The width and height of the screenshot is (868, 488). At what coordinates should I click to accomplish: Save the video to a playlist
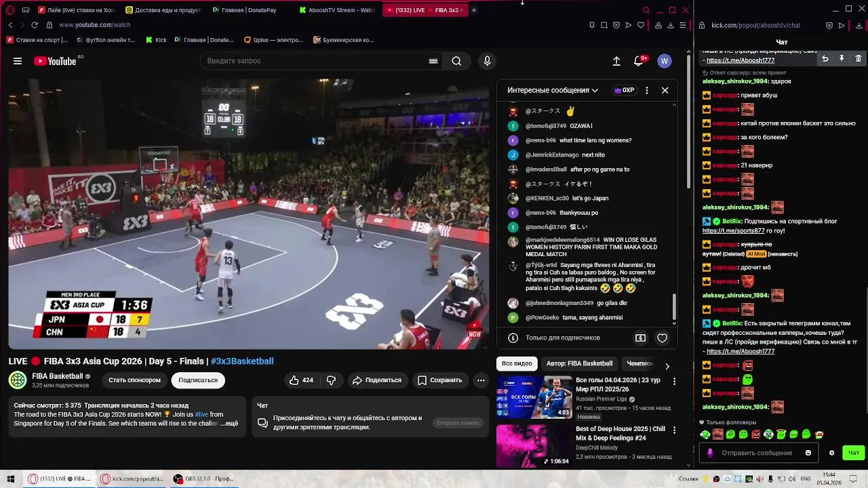click(439, 380)
